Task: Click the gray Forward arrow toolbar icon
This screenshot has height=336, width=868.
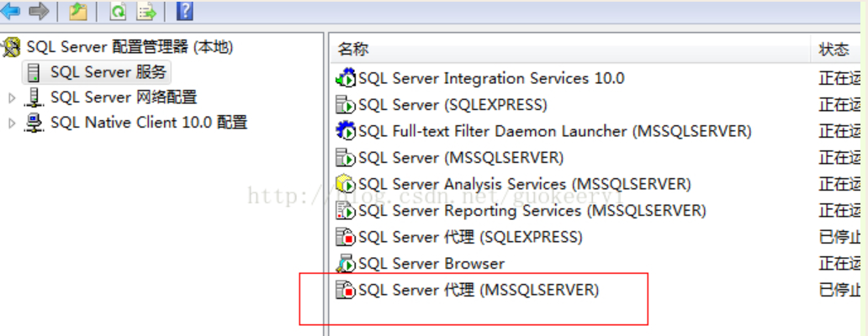Action: pyautogui.click(x=39, y=10)
